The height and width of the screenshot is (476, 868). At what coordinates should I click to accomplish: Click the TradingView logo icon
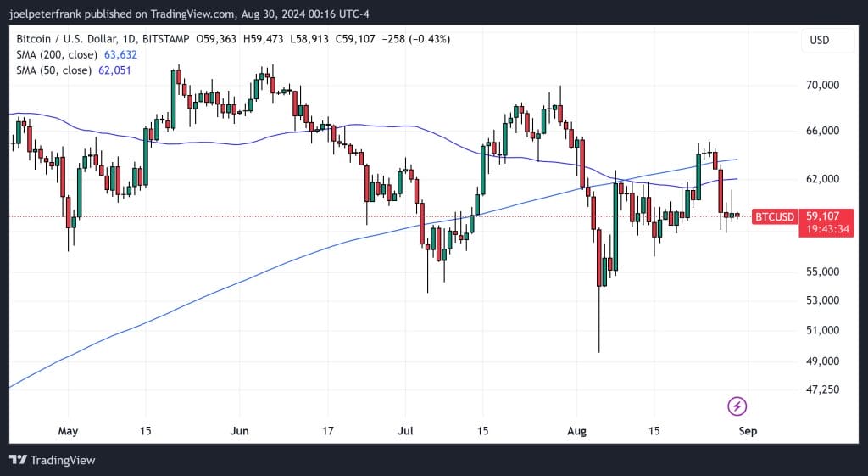[x=18, y=460]
